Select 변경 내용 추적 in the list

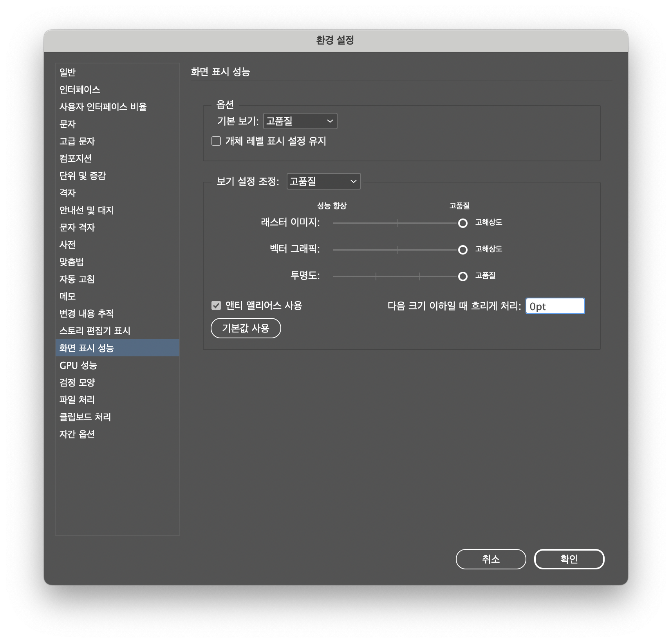point(117,313)
